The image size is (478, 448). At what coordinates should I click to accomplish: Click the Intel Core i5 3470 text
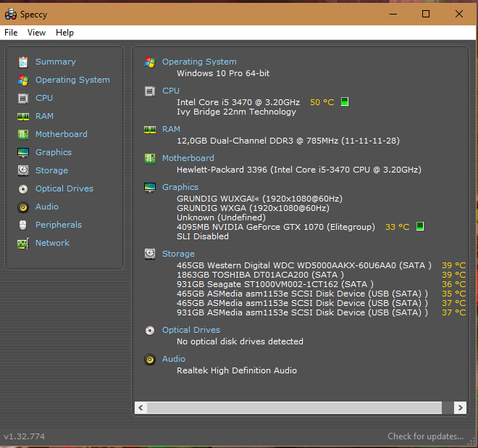click(x=238, y=102)
